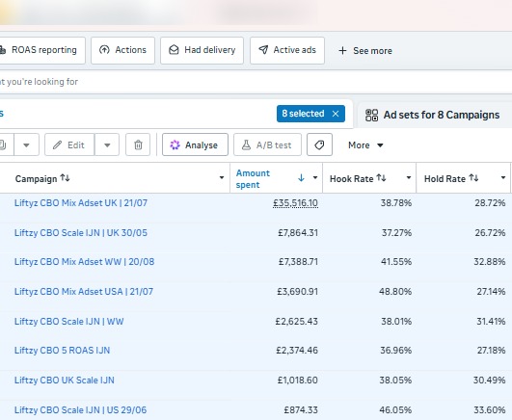
Task: Click the £35,516.10 amount spent value
Action: [x=295, y=203]
